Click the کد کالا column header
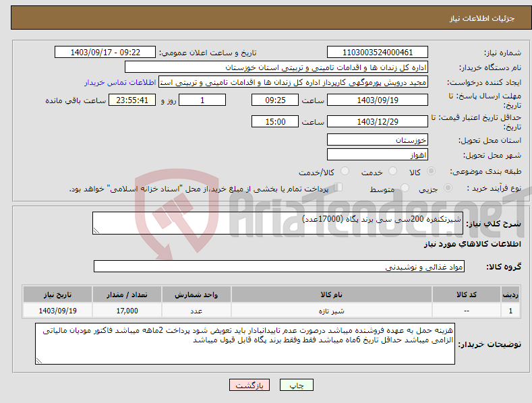 click(x=467, y=294)
